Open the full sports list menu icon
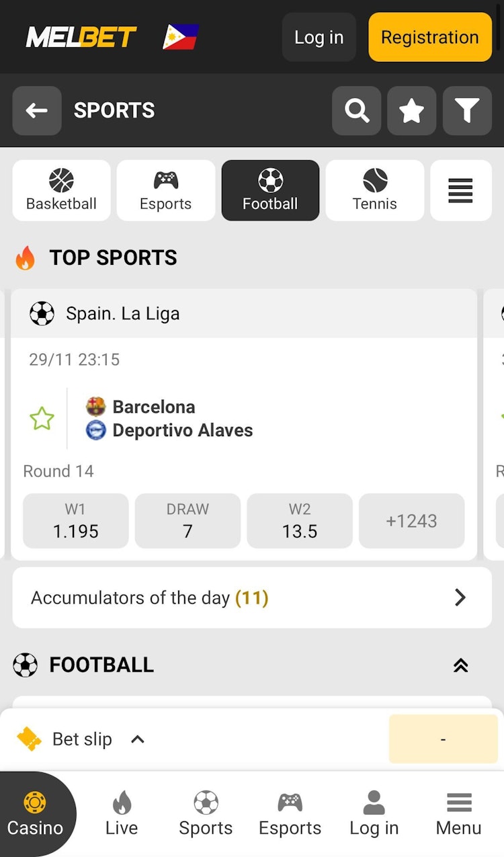Viewport: 504px width, 857px height. click(x=460, y=191)
